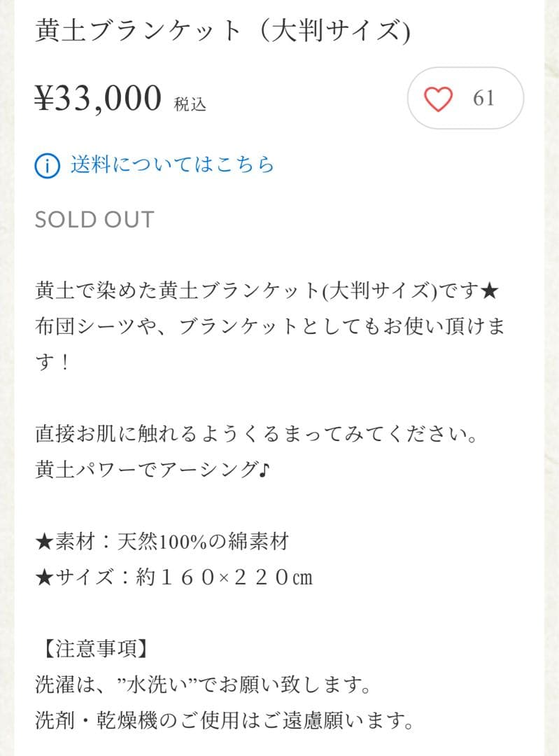The image size is (559, 756).
Task: Click the ¥33,000 price
Action: [99, 98]
